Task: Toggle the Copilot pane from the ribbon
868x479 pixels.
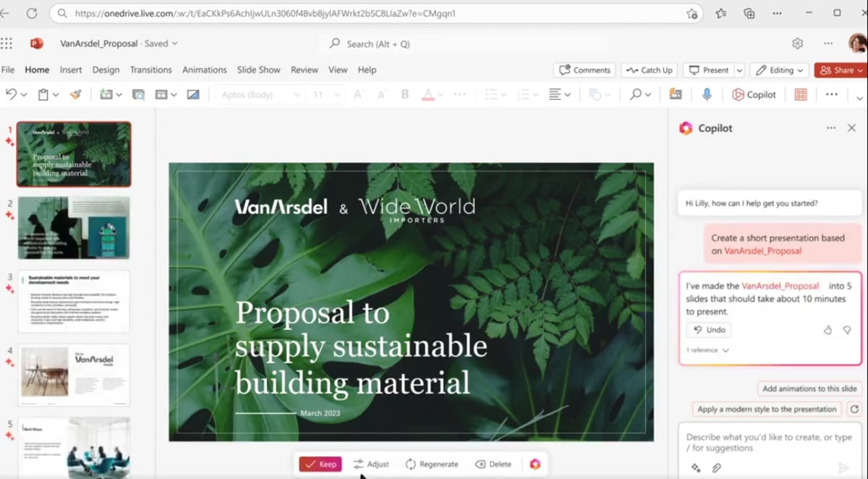Action: [x=754, y=95]
